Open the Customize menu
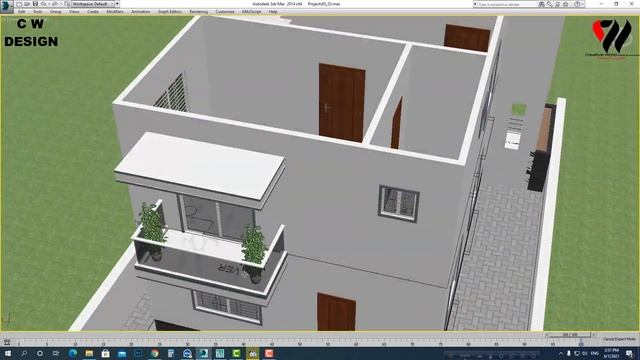Screen dimensions: 640x360 [x=224, y=12]
